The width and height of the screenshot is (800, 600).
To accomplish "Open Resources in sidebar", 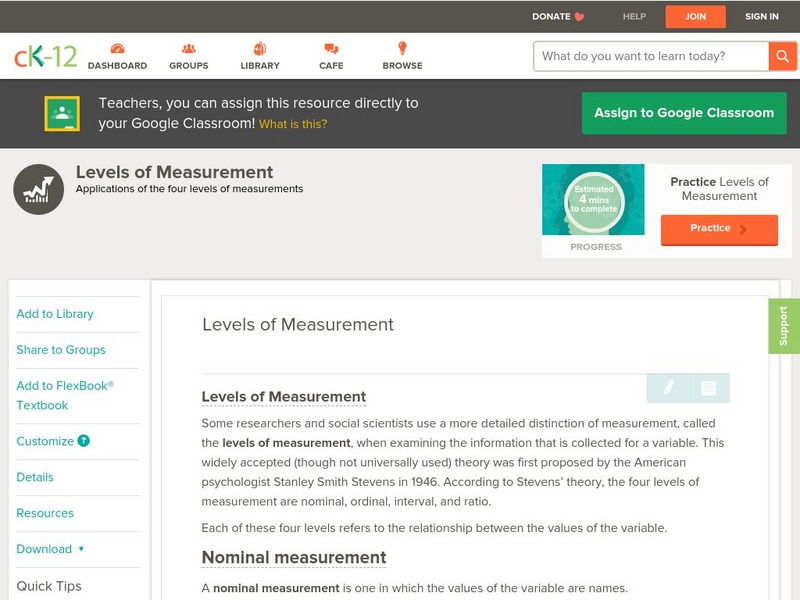I will (45, 513).
